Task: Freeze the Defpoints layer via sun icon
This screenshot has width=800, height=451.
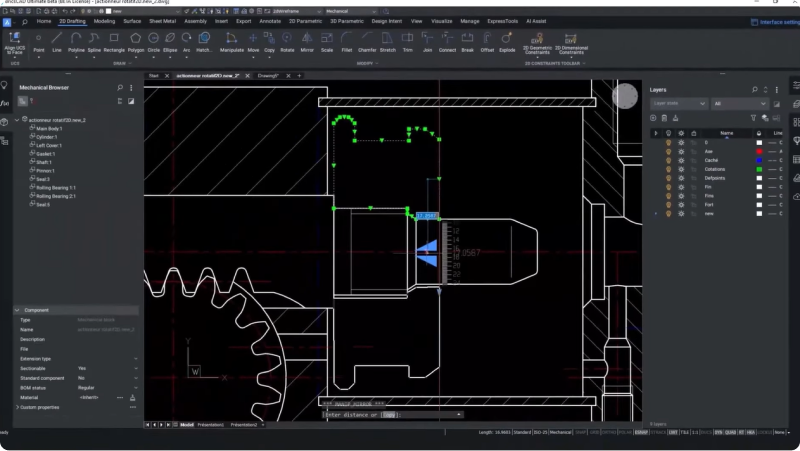Action: pos(681,178)
